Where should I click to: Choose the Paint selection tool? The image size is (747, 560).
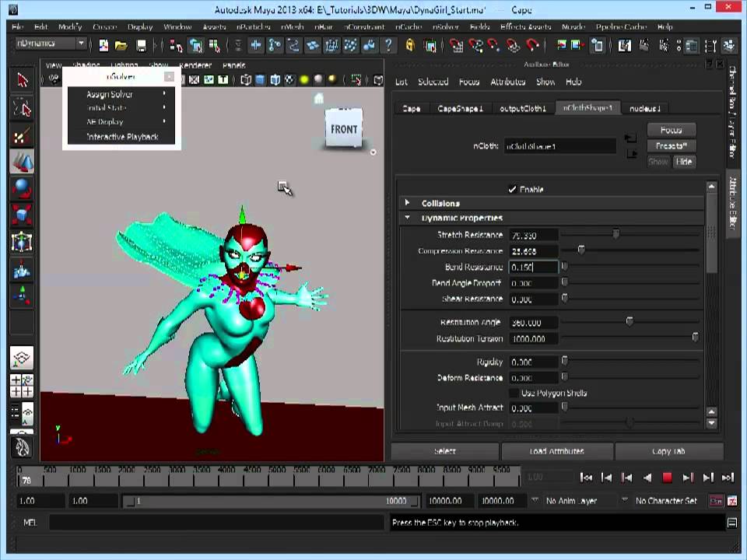pos(22,137)
